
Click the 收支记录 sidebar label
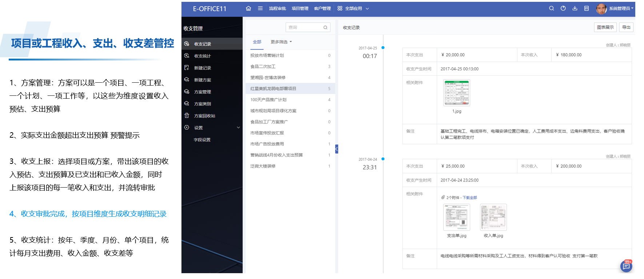click(203, 44)
